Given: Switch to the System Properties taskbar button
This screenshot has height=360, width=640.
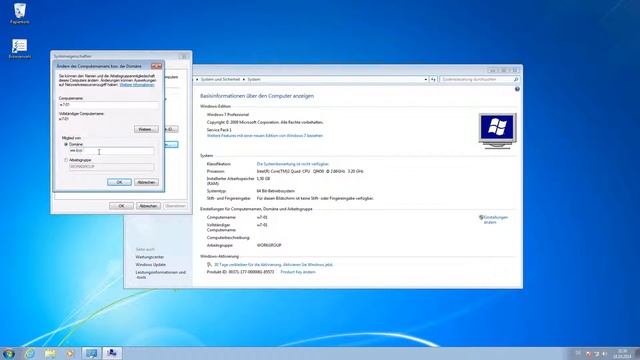Looking at the screenshot, I should (x=112, y=353).
